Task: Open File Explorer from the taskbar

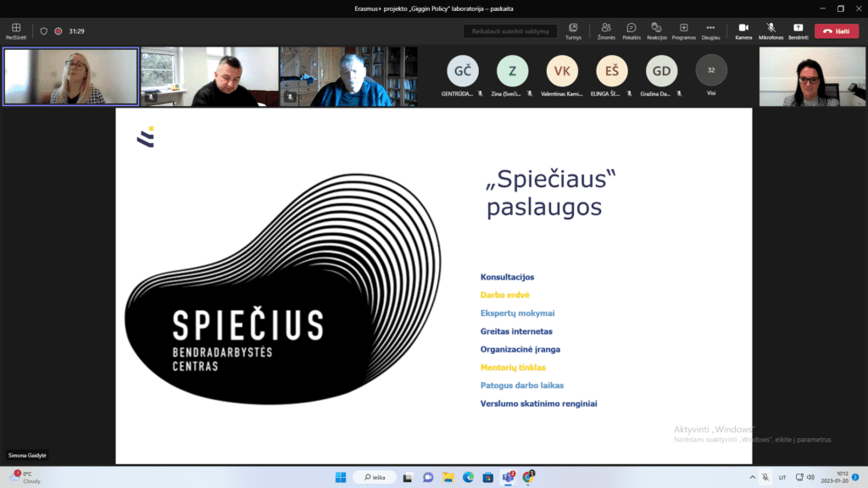Action: coord(448,478)
